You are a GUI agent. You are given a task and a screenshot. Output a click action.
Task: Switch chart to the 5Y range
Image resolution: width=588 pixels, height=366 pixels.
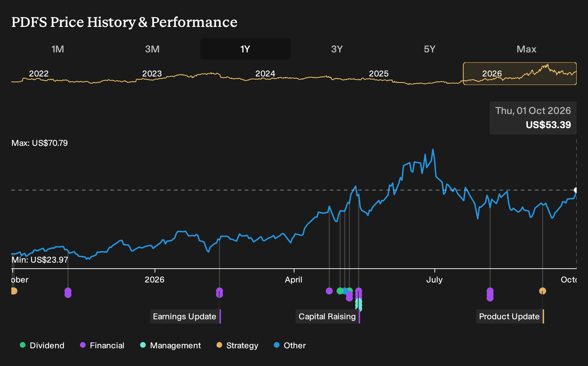[430, 49]
